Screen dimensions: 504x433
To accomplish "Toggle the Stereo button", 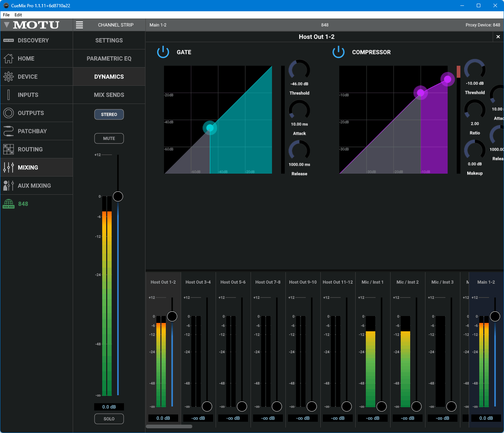I will click(x=109, y=114).
